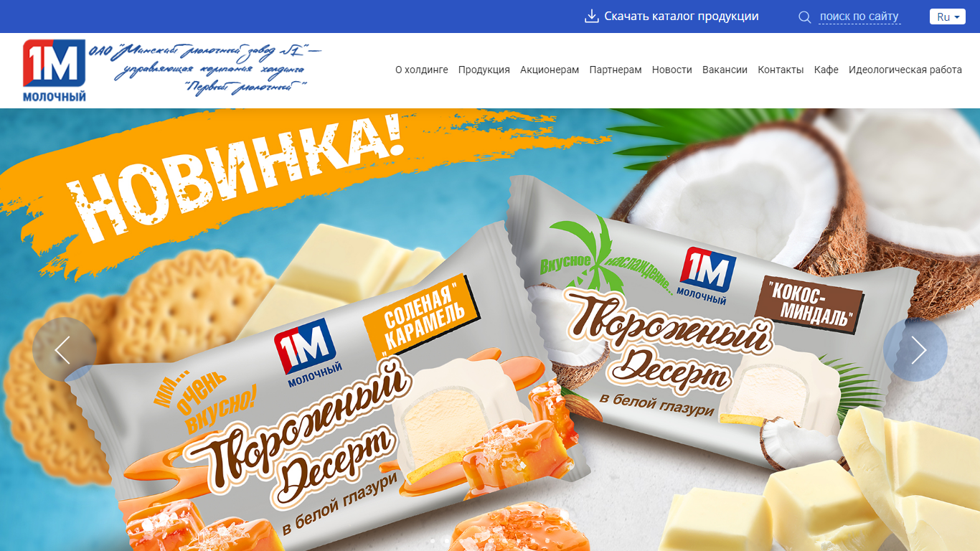
Task: Click the Кокос-миндаль dessert package
Action: (710, 323)
